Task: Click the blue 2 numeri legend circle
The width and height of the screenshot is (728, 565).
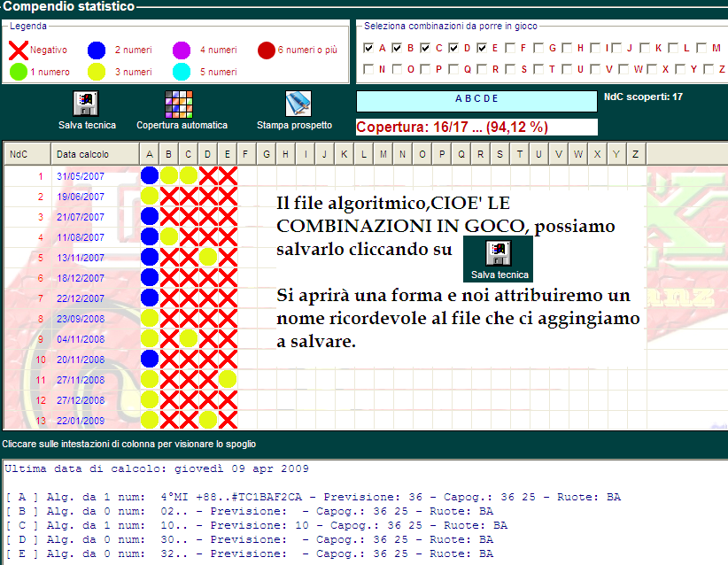Action: pyautogui.click(x=97, y=50)
